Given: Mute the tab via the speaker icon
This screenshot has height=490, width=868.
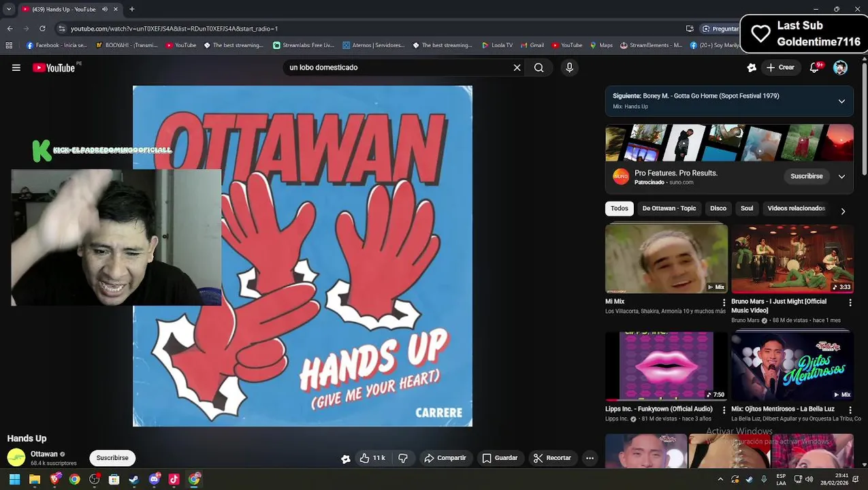Looking at the screenshot, I should 105,9.
